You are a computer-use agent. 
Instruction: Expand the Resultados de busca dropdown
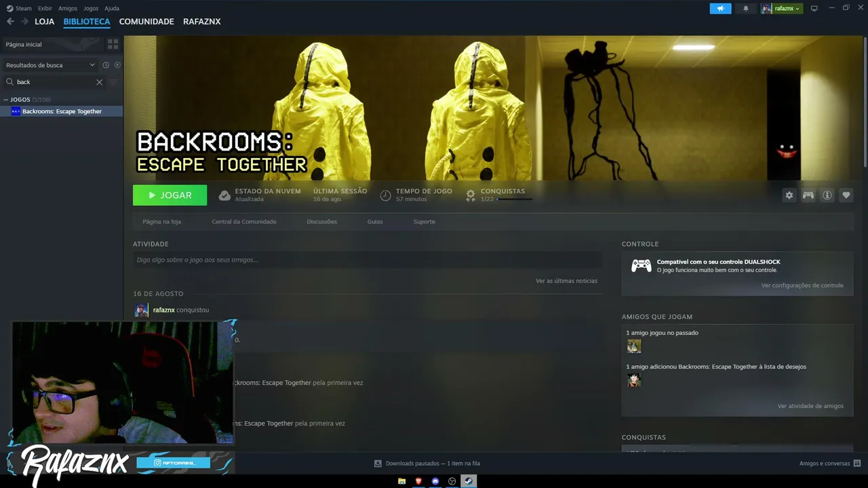(x=50, y=65)
